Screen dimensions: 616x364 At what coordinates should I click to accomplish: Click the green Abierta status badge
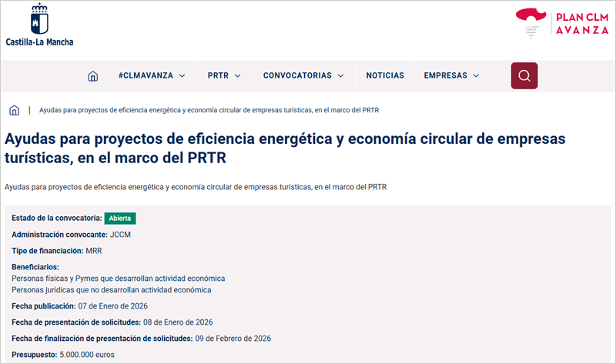pyautogui.click(x=119, y=219)
